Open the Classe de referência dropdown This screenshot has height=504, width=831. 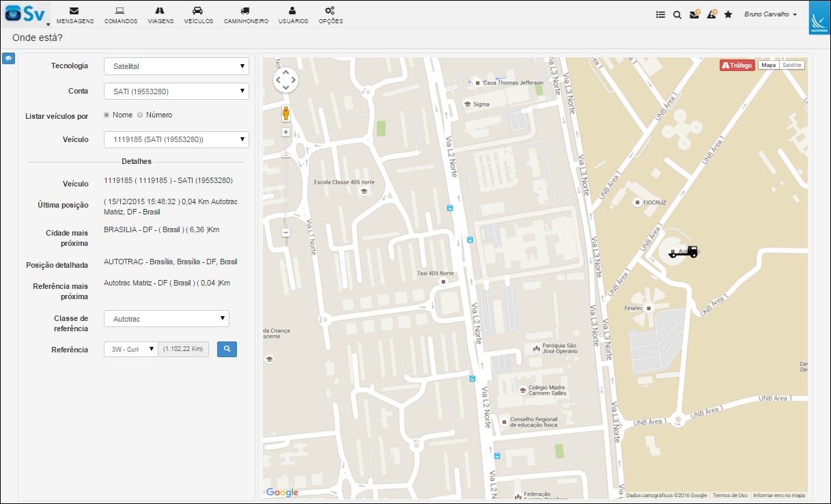pos(167,319)
